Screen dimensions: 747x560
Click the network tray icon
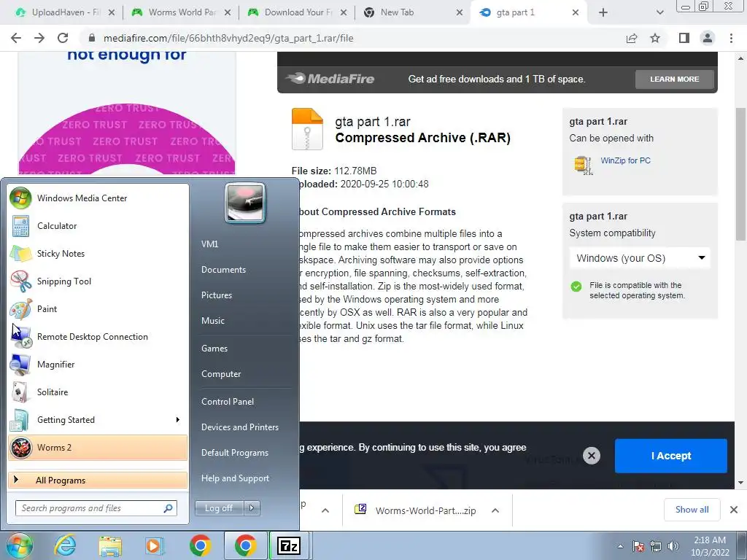(656, 546)
